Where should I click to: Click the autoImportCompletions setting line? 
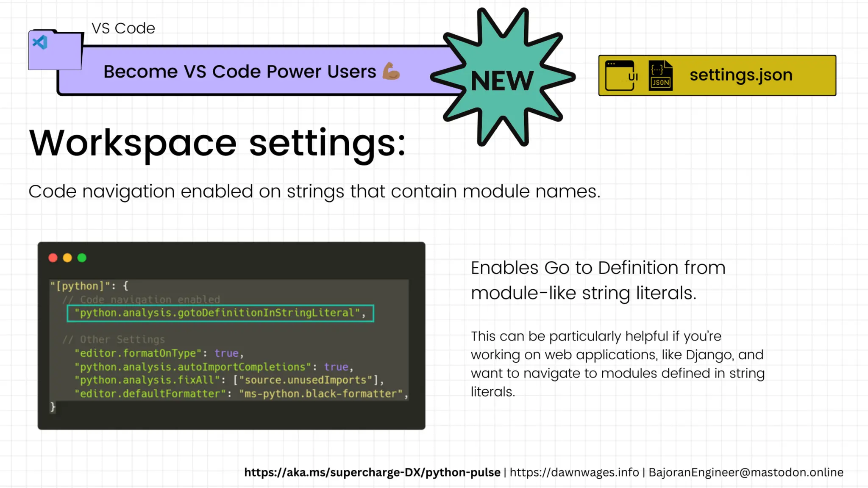(x=214, y=366)
